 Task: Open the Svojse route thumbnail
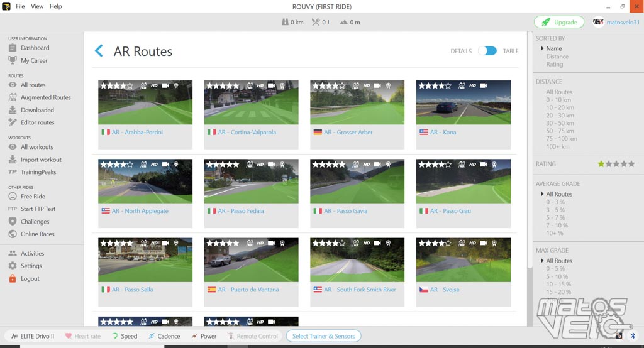pos(464,260)
